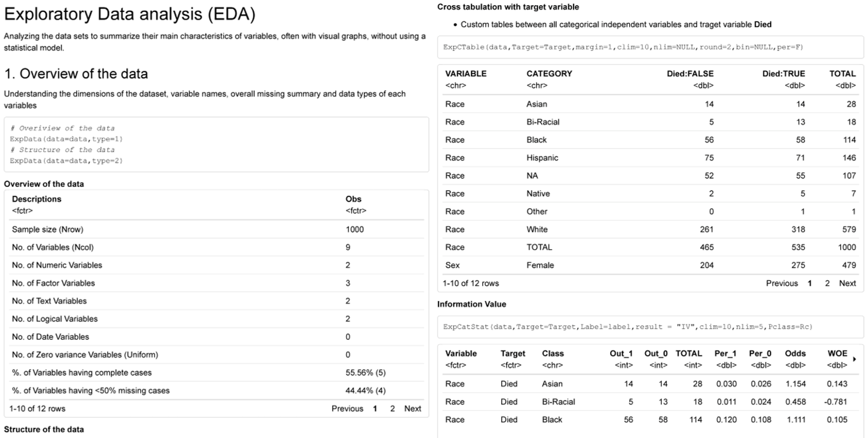Open page 2 of cross tabulation table
This screenshot has width=868, height=438.
827,283
